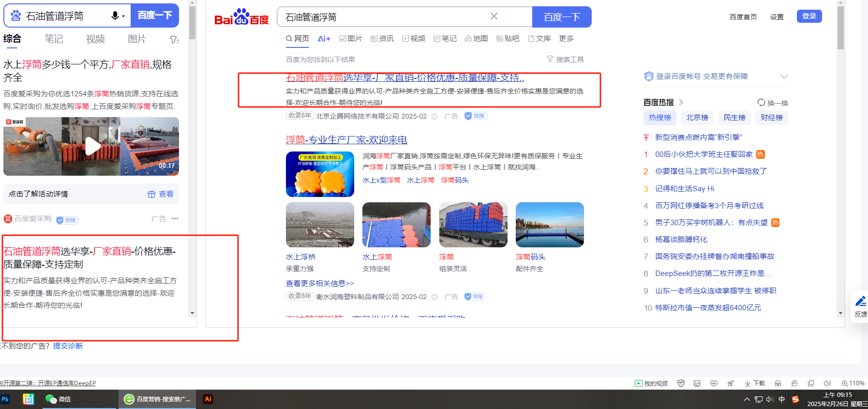The image size is (868, 409).
Task: Click the blue 登录 button
Action: (x=809, y=16)
